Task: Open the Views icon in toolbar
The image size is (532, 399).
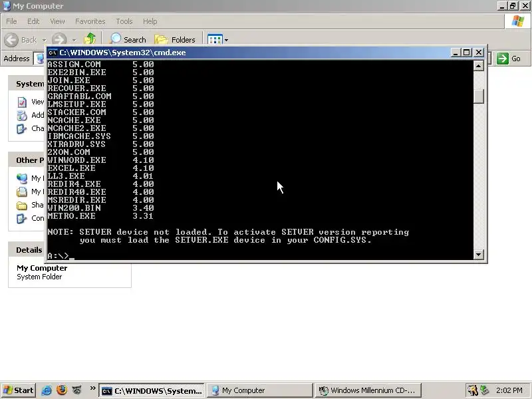Action: 215,40
